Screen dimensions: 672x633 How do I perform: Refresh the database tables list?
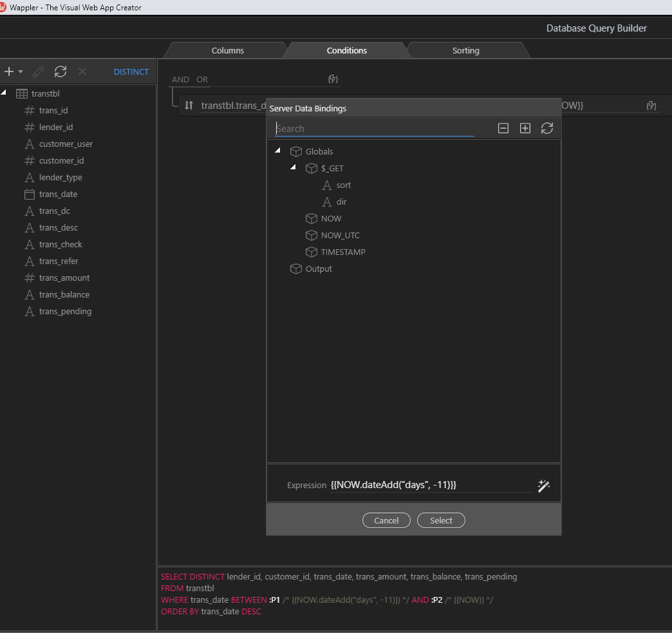point(61,71)
